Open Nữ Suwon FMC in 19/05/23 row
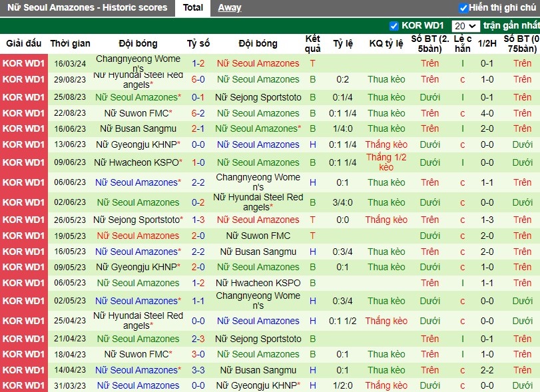The image size is (540, 392). tap(258, 236)
